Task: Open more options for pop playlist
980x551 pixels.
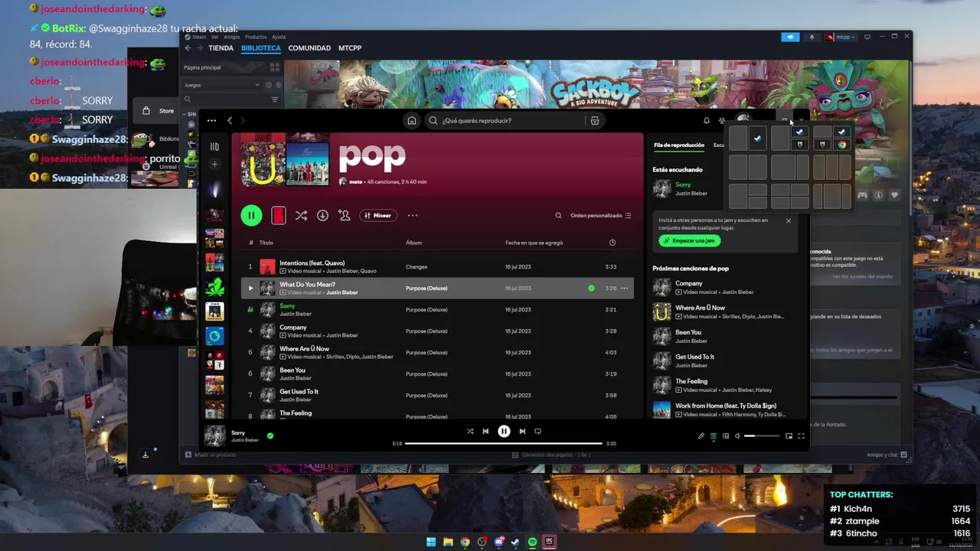Action: pyautogui.click(x=413, y=216)
